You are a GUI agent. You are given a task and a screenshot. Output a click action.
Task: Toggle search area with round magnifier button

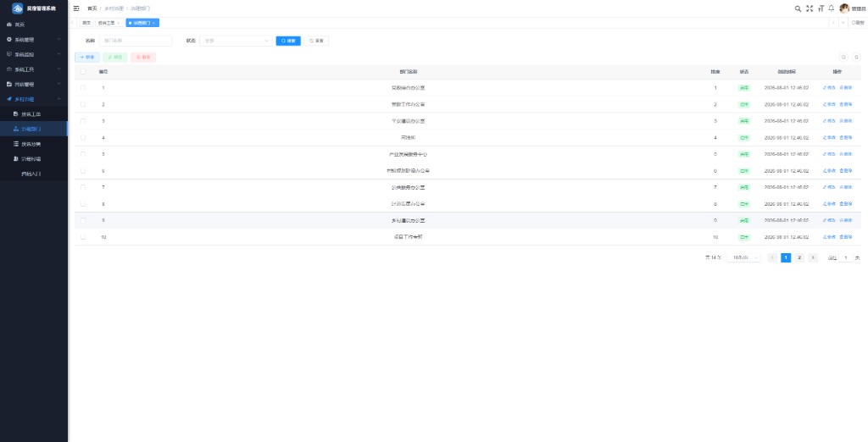(x=843, y=57)
